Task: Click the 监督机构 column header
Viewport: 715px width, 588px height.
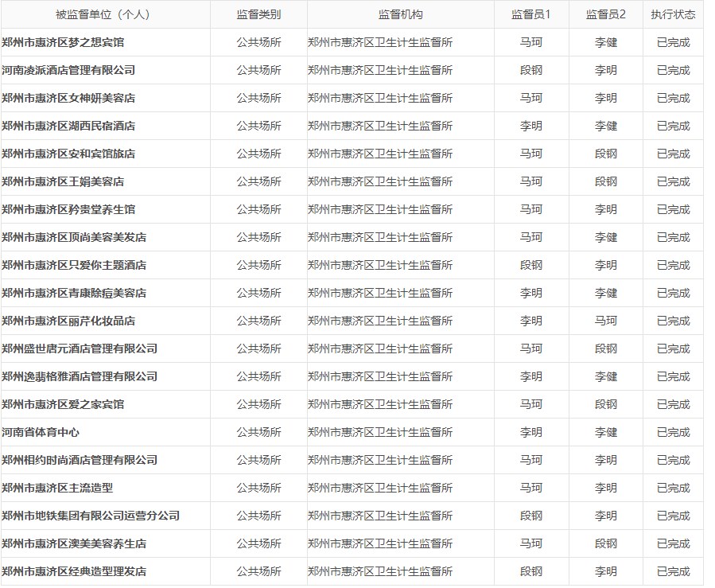Action: 400,14
